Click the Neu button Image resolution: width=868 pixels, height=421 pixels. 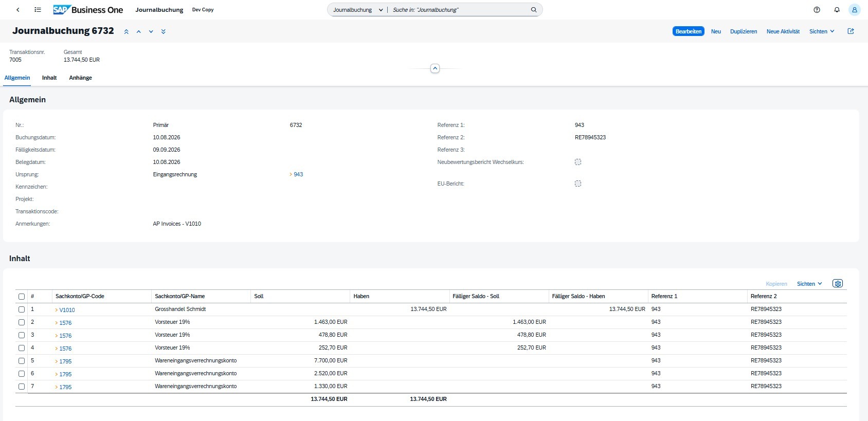click(x=716, y=32)
